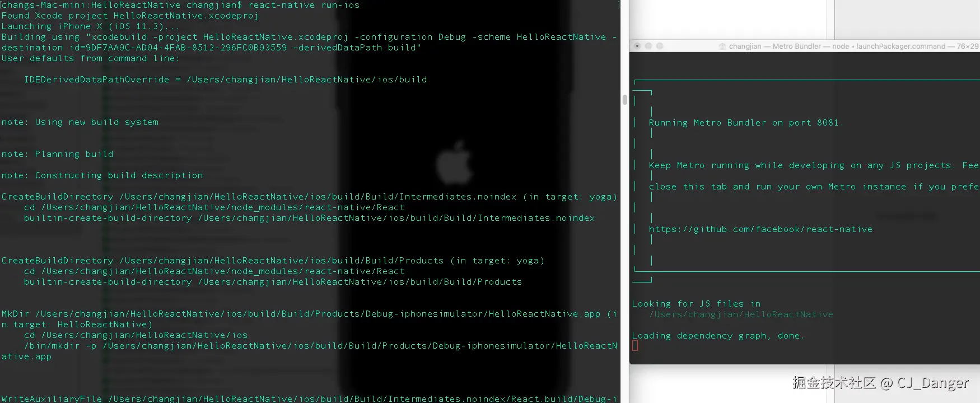Click 'n target: HelloReactNative)' line

coord(77,325)
